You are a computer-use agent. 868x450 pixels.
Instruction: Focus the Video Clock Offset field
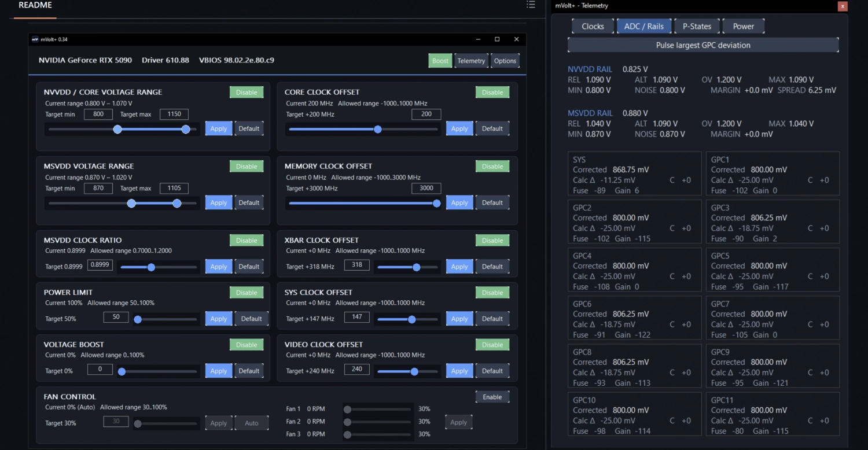[356, 368]
